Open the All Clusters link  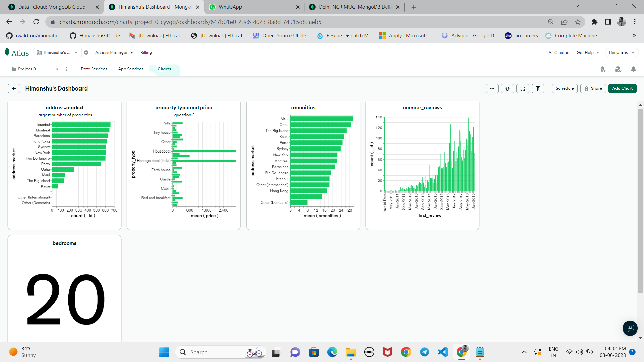click(559, 53)
